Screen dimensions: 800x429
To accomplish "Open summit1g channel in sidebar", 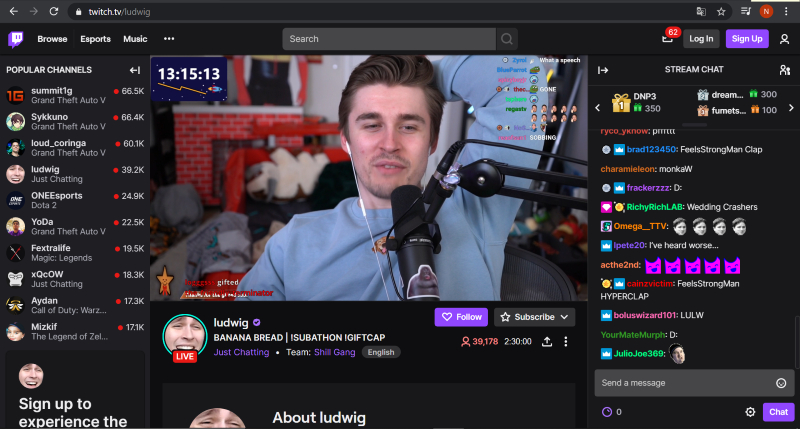I will (x=75, y=95).
